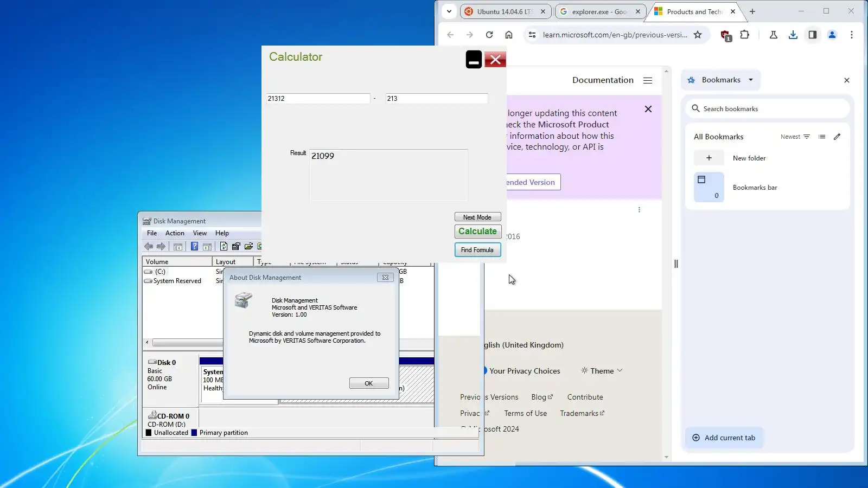Open the Documentation hamburger menu

point(648,80)
